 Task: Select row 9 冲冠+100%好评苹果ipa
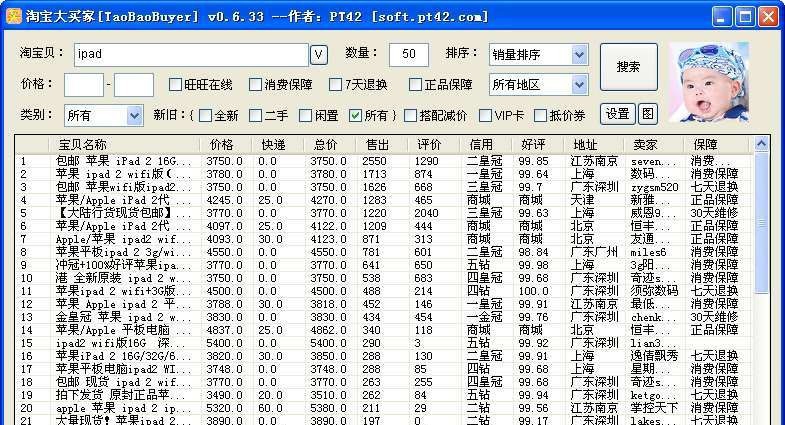coord(383,265)
